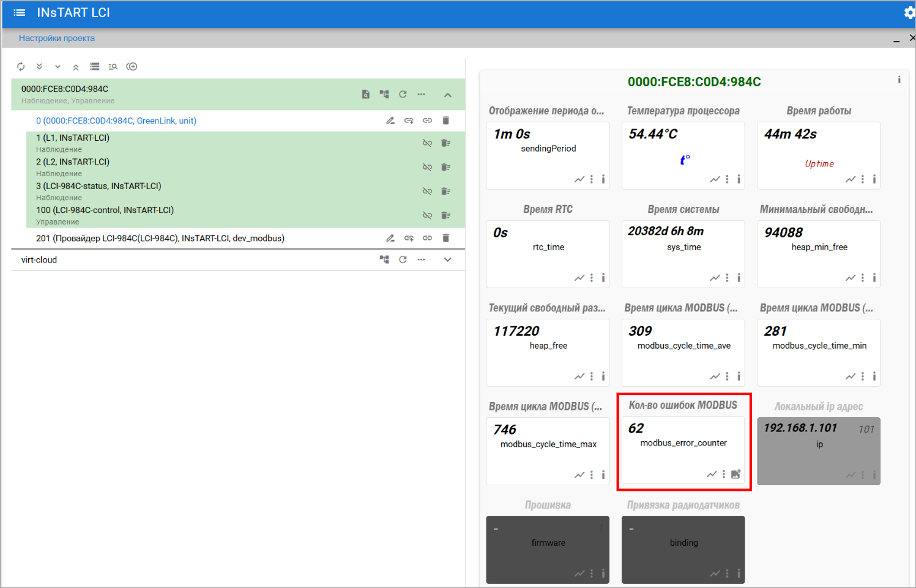Delete the LCI-984C-control row
Image resolution: width=916 pixels, height=588 pixels.
coord(445,215)
